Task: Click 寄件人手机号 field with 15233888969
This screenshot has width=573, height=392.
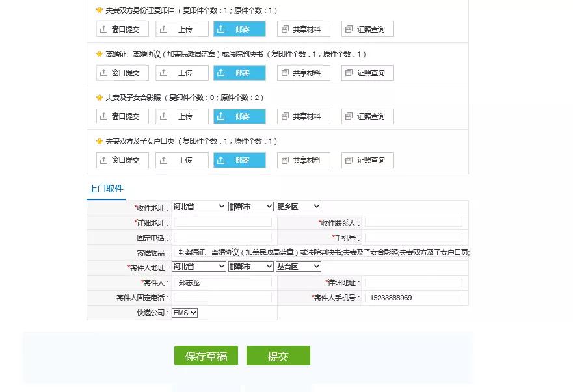Action: [x=413, y=298]
